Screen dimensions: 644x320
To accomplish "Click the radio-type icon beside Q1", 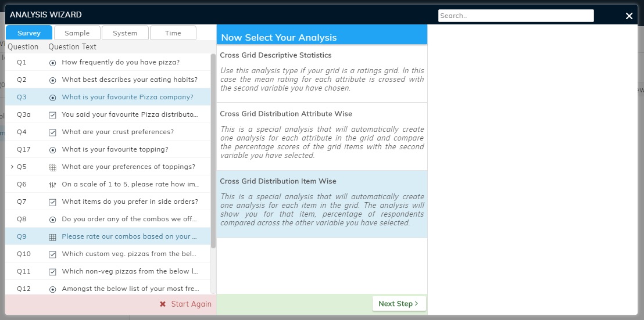I will tap(52, 63).
